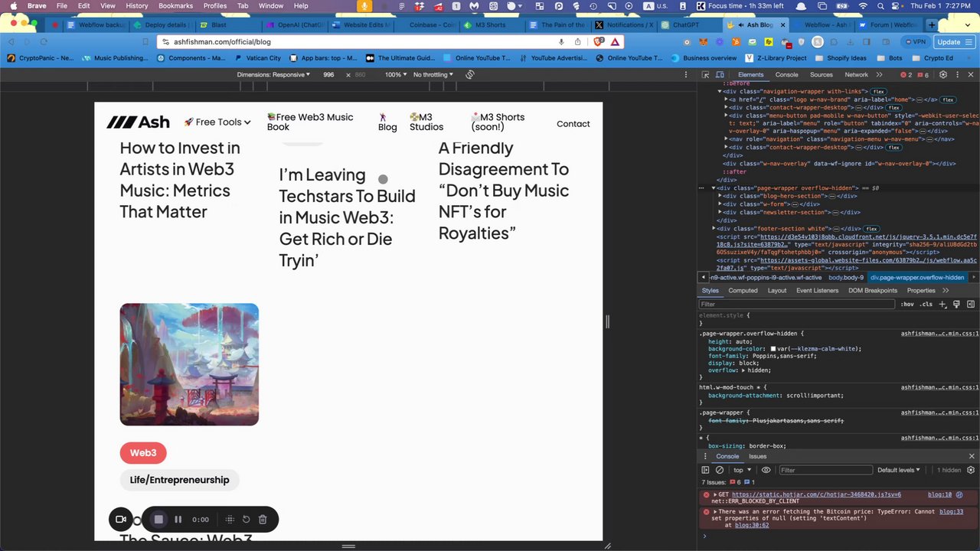Open the console top context dropdown
The height and width of the screenshot is (551, 980).
[741, 470]
